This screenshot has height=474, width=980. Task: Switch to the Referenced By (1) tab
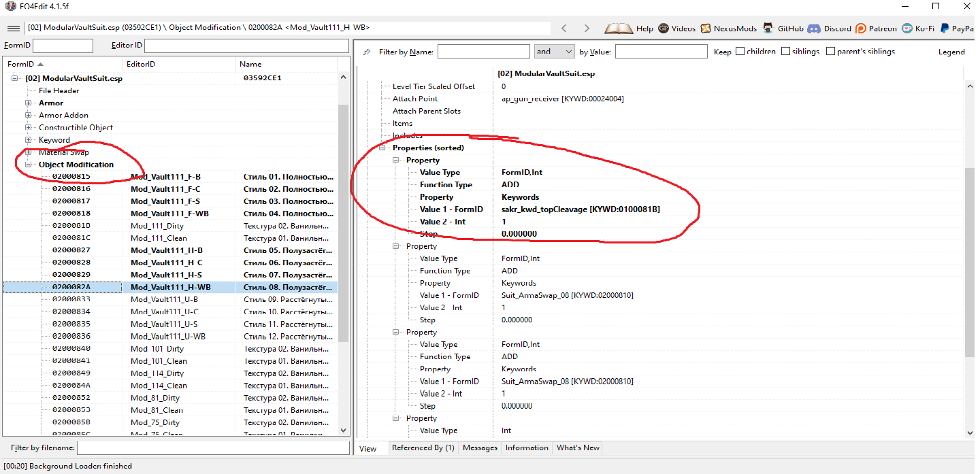tap(423, 447)
